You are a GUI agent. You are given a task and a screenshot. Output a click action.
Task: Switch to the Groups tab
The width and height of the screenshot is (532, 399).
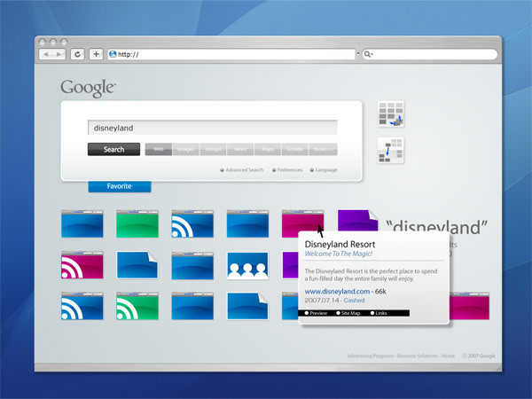click(213, 149)
